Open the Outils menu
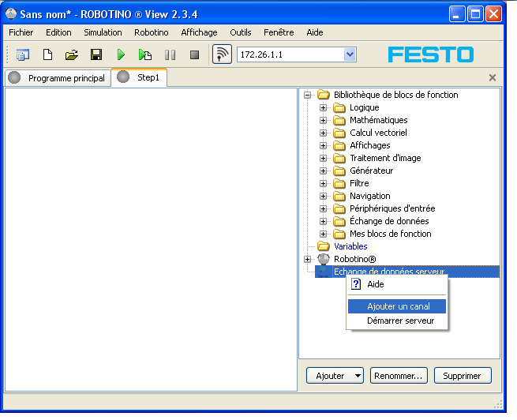517x420 pixels. pos(241,32)
